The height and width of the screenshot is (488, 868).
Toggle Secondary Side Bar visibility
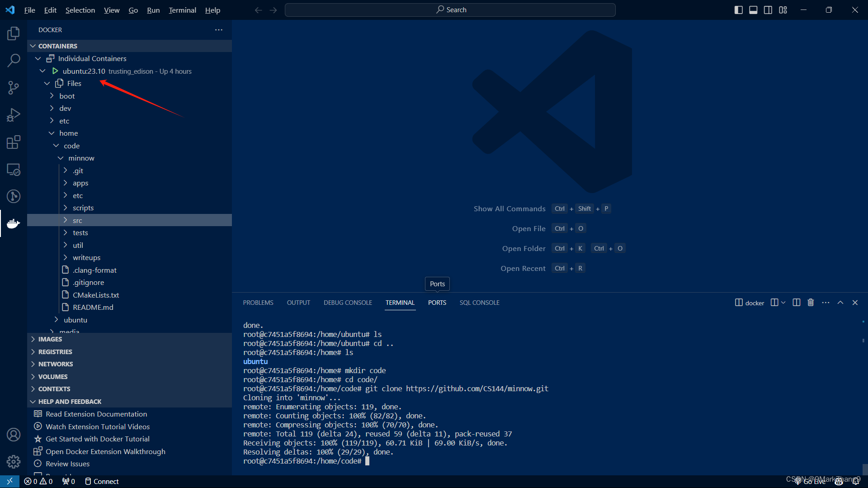(x=768, y=10)
